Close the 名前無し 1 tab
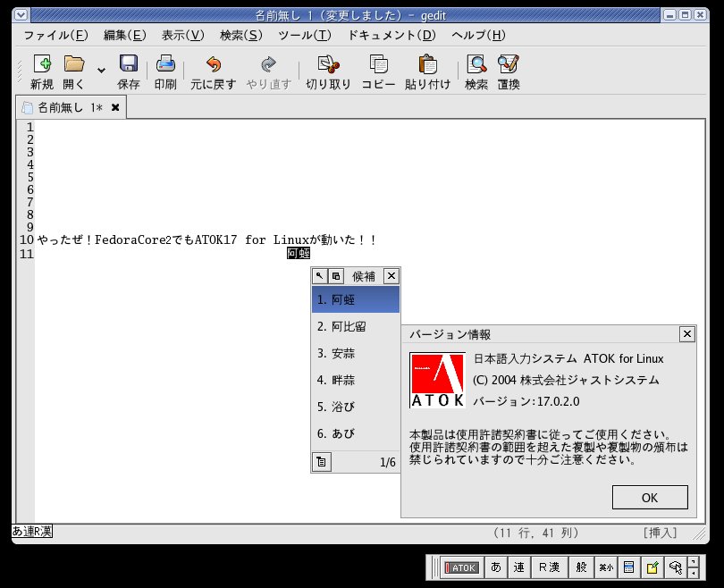This screenshot has width=724, height=588. [x=115, y=107]
